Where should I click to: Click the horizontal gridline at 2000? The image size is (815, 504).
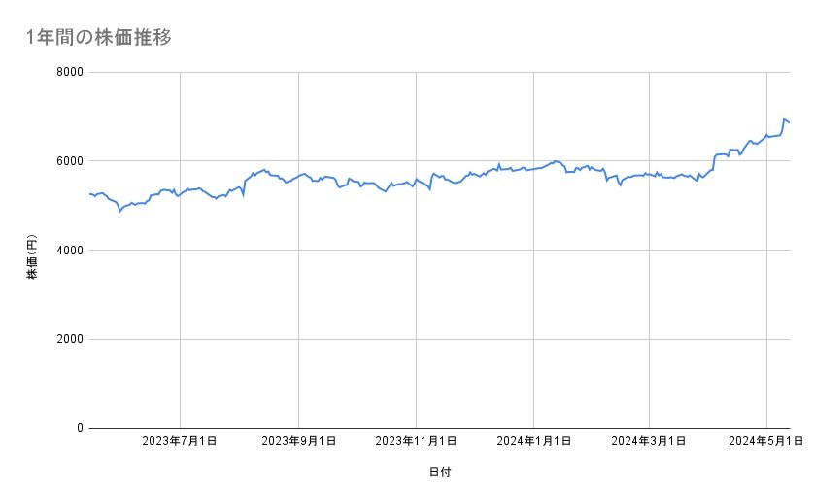coord(437,339)
